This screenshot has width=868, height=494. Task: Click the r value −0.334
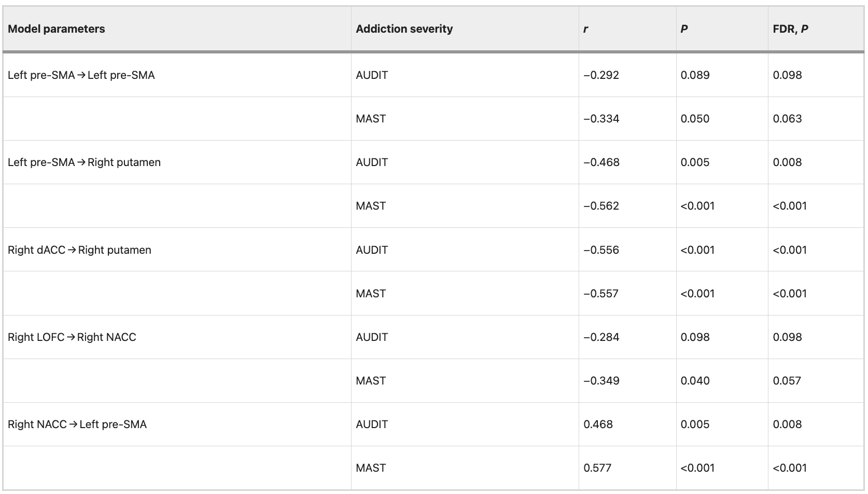pyautogui.click(x=601, y=119)
